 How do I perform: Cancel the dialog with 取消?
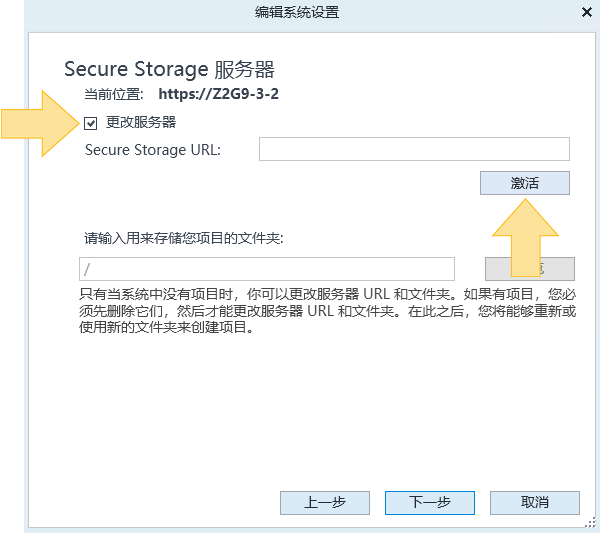pos(535,503)
